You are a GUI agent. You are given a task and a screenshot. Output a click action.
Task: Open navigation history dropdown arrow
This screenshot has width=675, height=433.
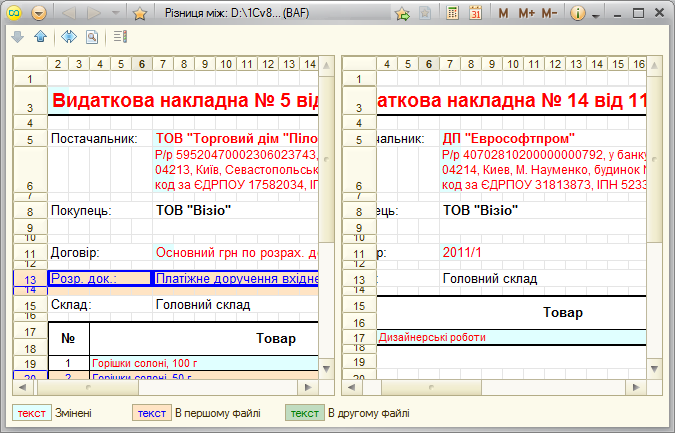click(115, 13)
